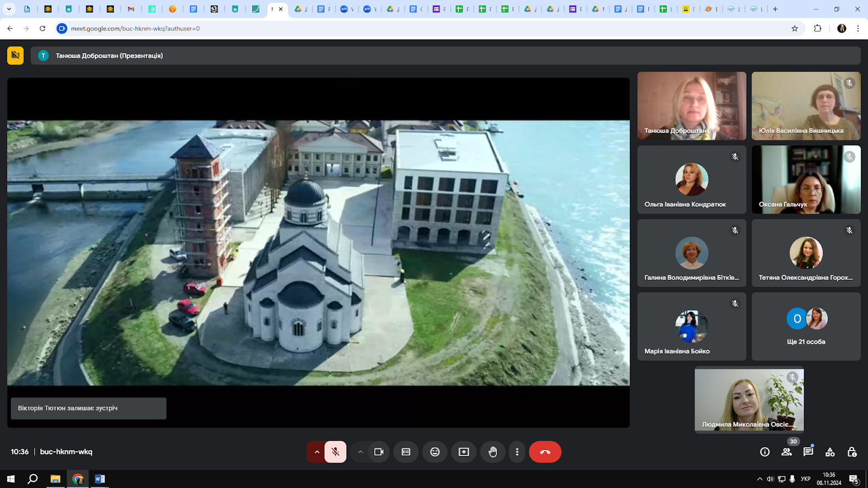Toggle the camera on or off
This screenshot has height=488, width=868.
point(379,452)
